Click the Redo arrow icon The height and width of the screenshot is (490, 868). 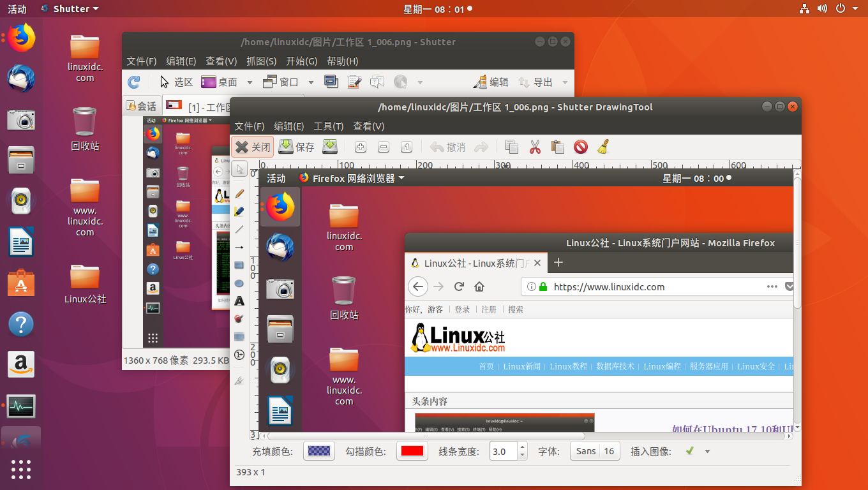[481, 147]
